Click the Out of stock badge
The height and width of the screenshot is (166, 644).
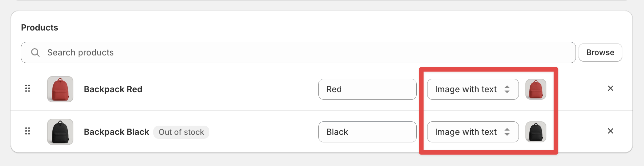pos(181,132)
